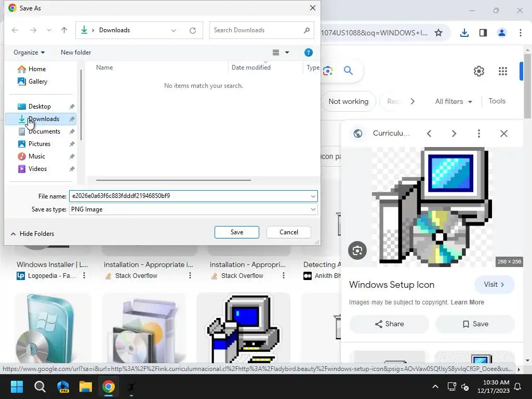Viewport: 532px width, 399px height.
Task: Open view options dropdown arrow
Action: [x=287, y=52]
